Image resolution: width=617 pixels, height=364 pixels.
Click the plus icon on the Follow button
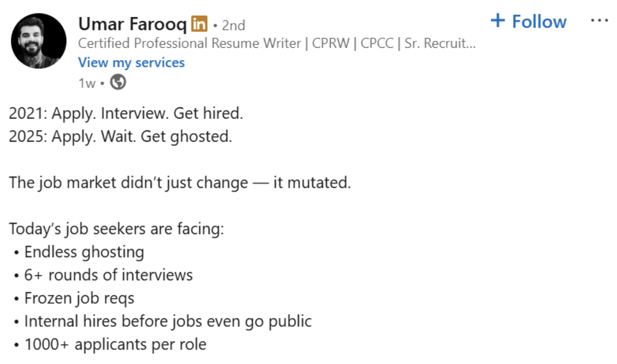click(498, 21)
